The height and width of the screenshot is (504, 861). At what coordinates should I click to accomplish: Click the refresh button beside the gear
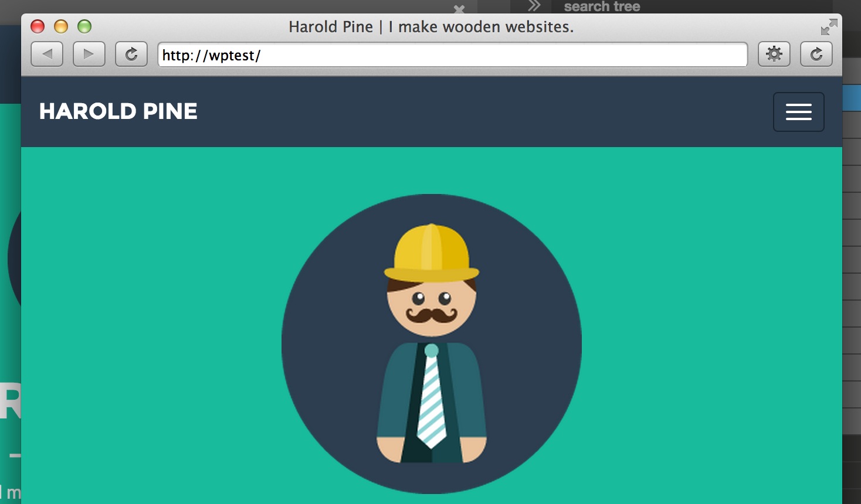[x=816, y=55]
